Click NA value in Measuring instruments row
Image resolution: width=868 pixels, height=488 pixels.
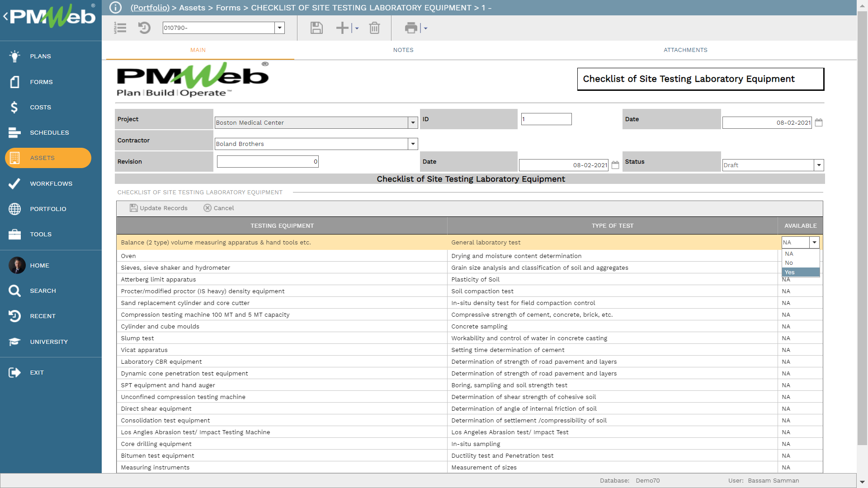786,467
